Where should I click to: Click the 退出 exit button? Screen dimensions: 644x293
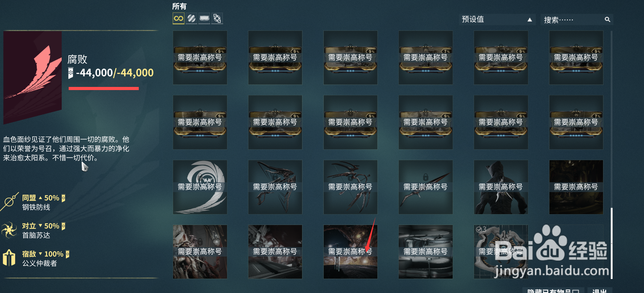[599, 291]
